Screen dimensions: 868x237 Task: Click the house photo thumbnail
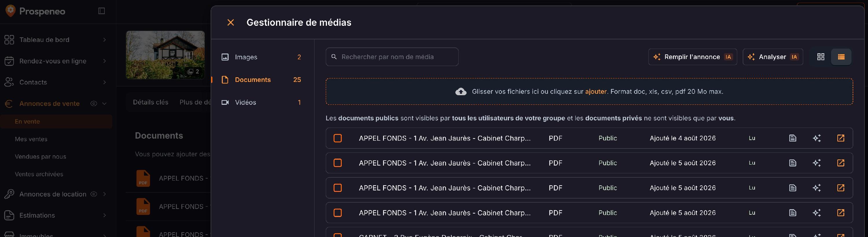165,55
